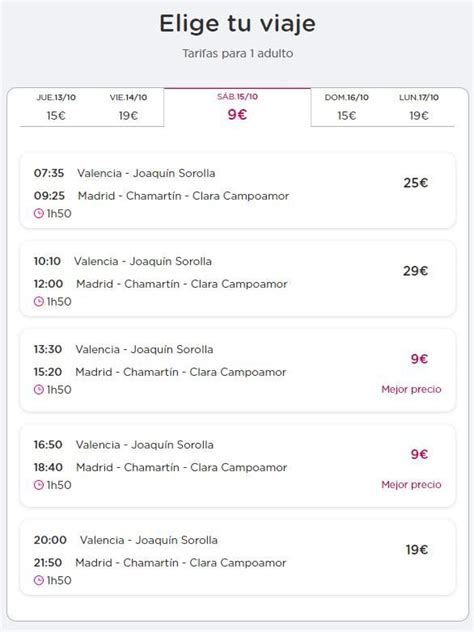Screen dimensions: 474x632
Task: Switch to DOM.16/10 date tab
Action: coord(347,107)
